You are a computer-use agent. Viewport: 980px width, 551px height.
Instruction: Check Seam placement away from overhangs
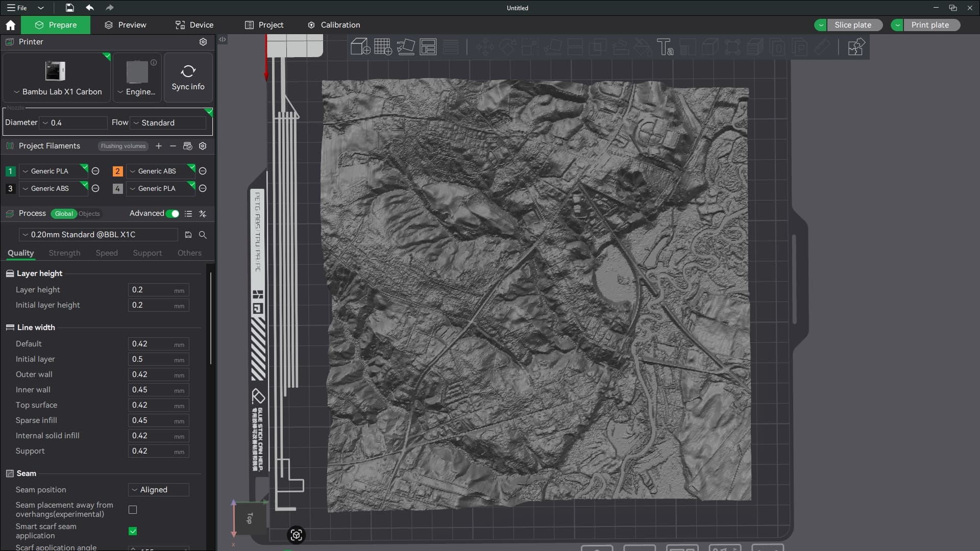(x=133, y=510)
